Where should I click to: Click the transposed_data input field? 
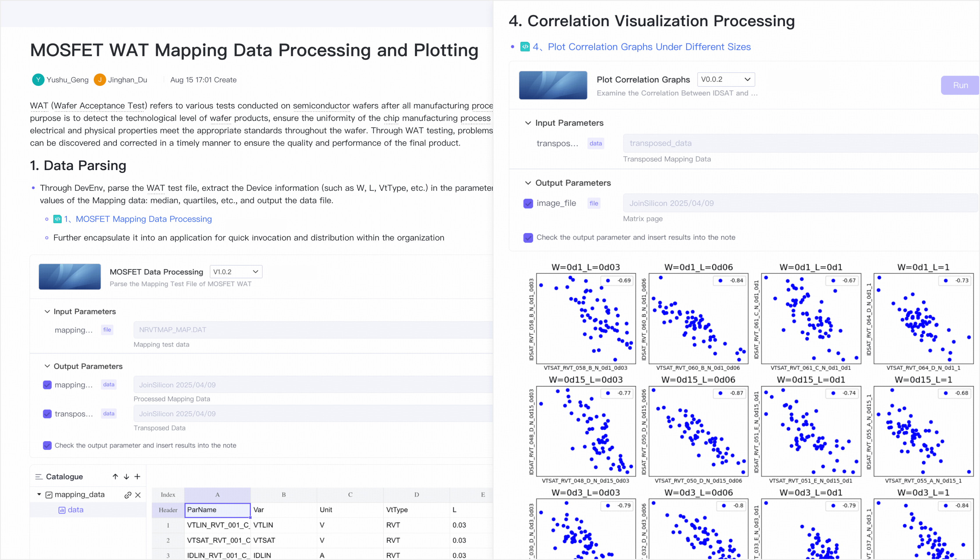(800, 143)
